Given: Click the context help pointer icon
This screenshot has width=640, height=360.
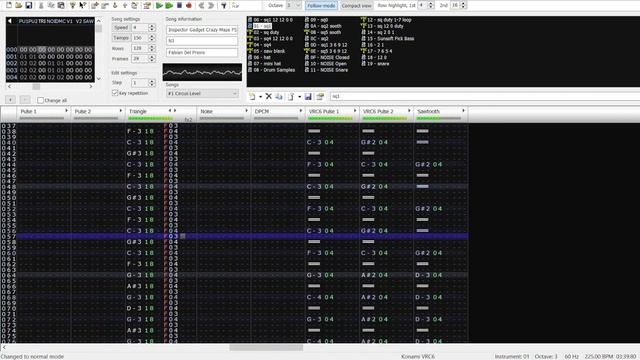Looking at the screenshot, I should [x=82, y=5].
